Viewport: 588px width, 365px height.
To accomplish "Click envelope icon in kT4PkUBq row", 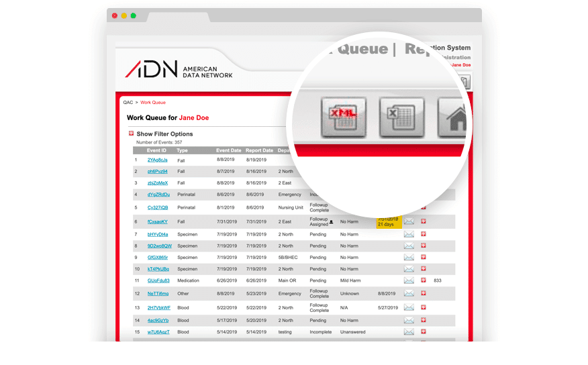I will point(409,269).
